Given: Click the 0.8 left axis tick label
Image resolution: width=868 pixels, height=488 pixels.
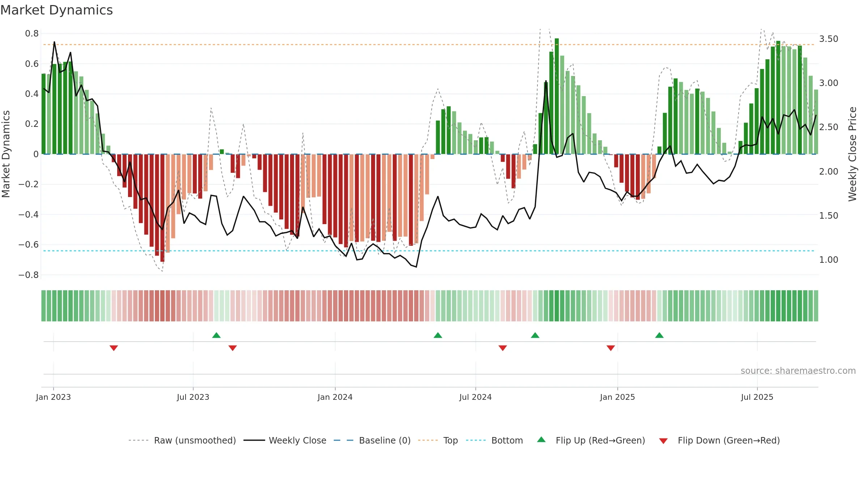Looking at the screenshot, I should click(32, 34).
